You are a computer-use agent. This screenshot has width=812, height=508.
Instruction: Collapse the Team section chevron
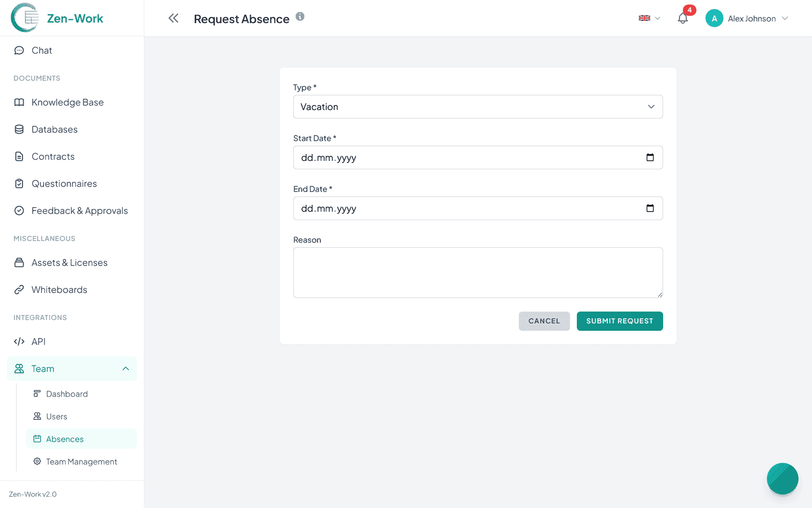[126, 369]
